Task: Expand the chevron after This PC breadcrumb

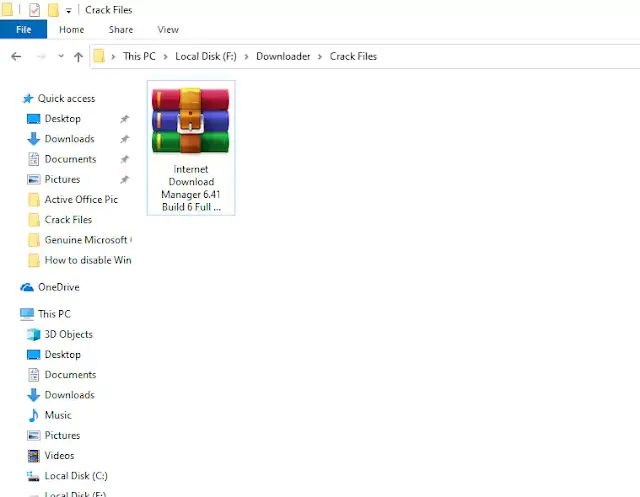Action: coord(165,57)
